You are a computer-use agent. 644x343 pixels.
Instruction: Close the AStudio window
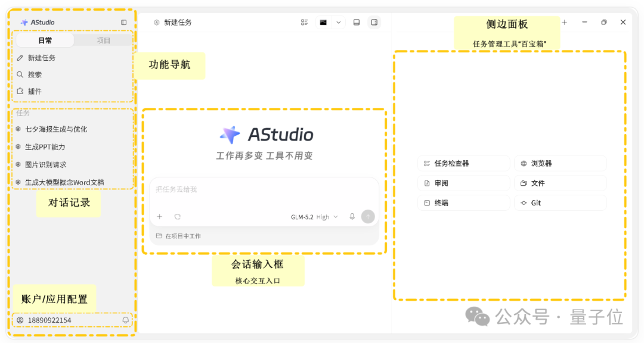tap(623, 22)
